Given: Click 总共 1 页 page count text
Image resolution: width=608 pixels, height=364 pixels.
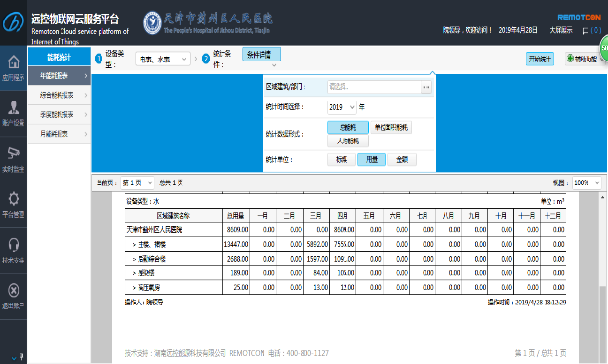Looking at the screenshot, I should coord(171,182).
